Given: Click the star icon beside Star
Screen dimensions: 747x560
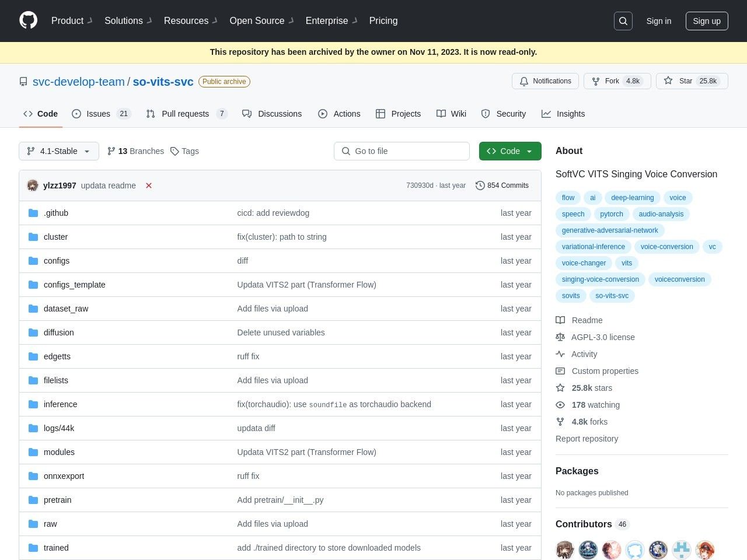Looking at the screenshot, I should (668, 81).
